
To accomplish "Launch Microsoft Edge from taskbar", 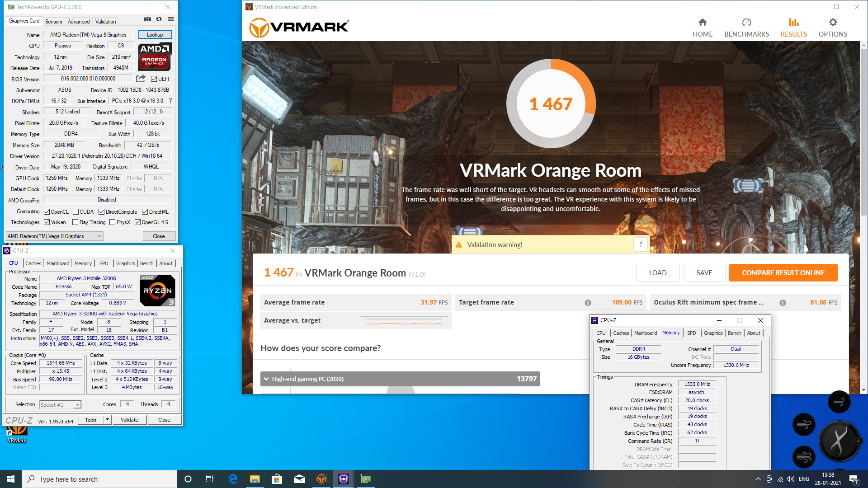I will click(233, 479).
